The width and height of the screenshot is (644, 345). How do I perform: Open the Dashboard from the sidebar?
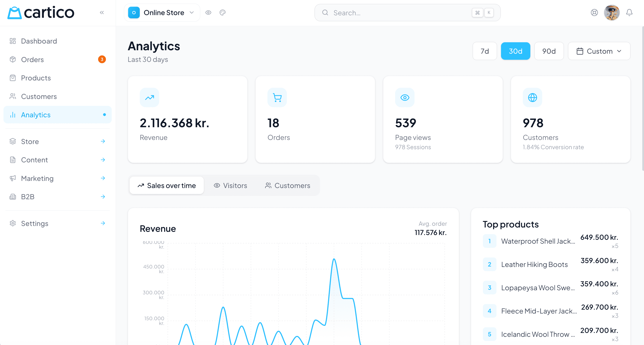point(39,41)
